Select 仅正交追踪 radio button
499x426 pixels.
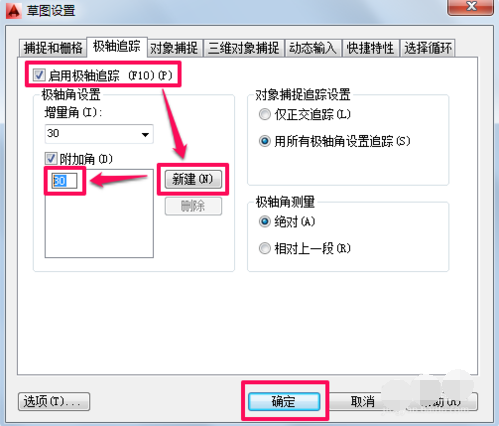(265, 114)
